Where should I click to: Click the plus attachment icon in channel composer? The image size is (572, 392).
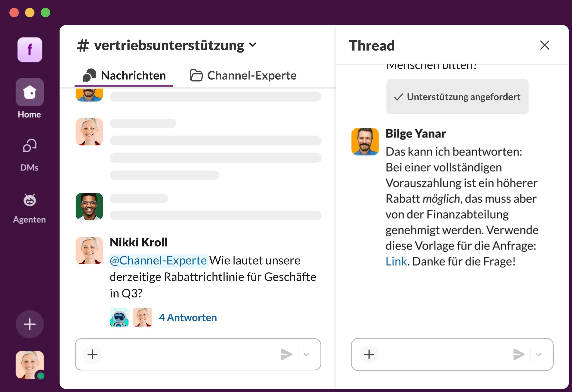(x=92, y=354)
